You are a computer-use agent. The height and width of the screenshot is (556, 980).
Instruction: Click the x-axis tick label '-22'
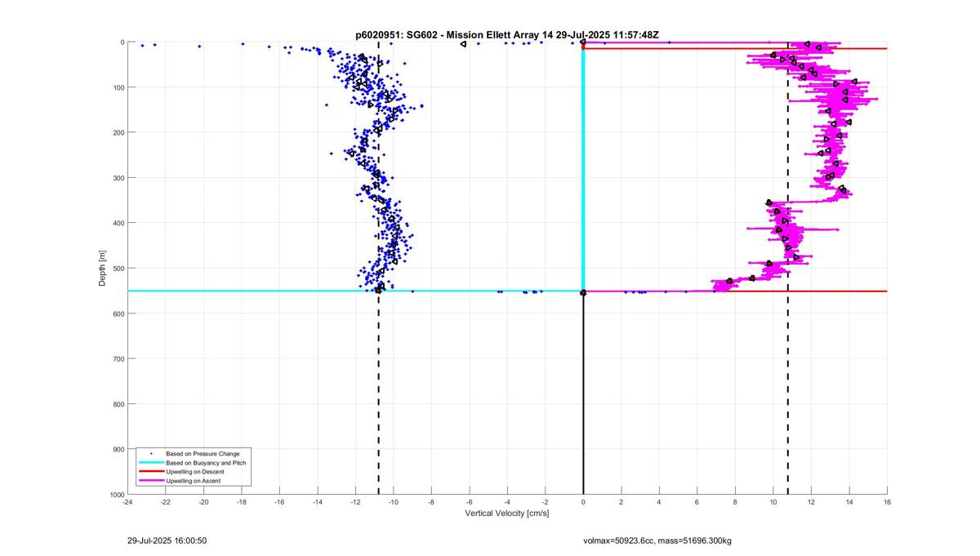[166, 503]
